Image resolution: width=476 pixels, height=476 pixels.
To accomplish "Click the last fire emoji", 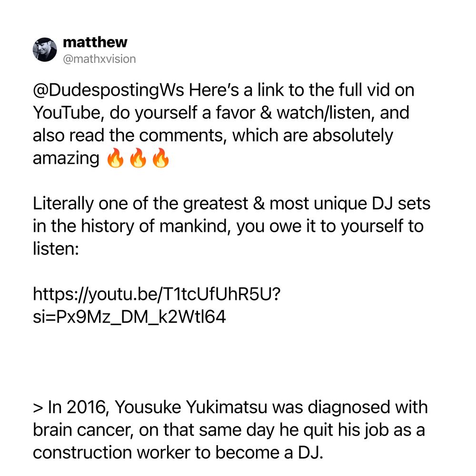I will (160, 158).
